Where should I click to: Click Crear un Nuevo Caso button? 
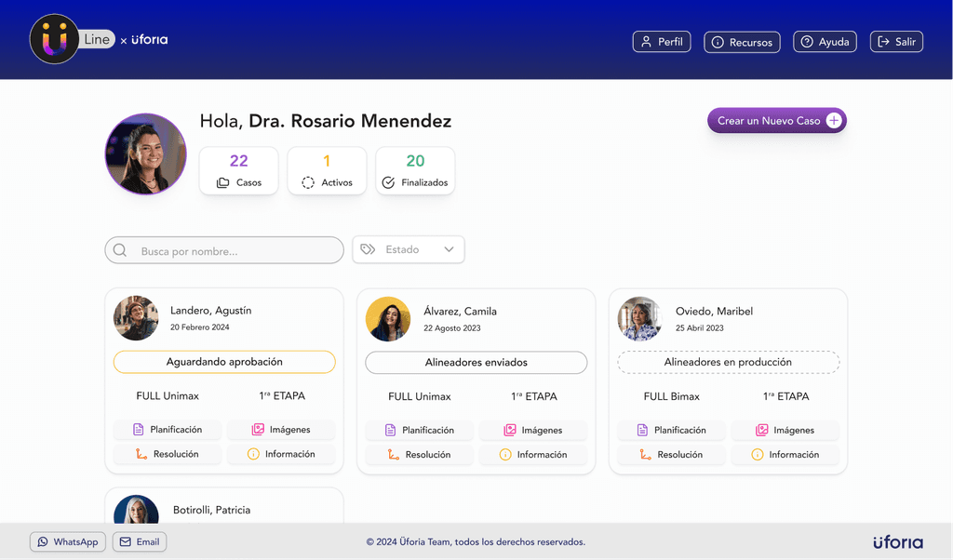777,121
